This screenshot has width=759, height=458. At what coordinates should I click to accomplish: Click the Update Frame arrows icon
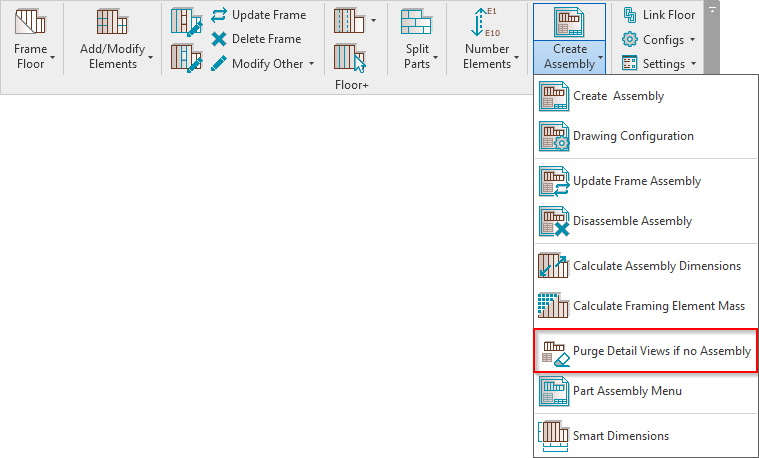(x=219, y=15)
